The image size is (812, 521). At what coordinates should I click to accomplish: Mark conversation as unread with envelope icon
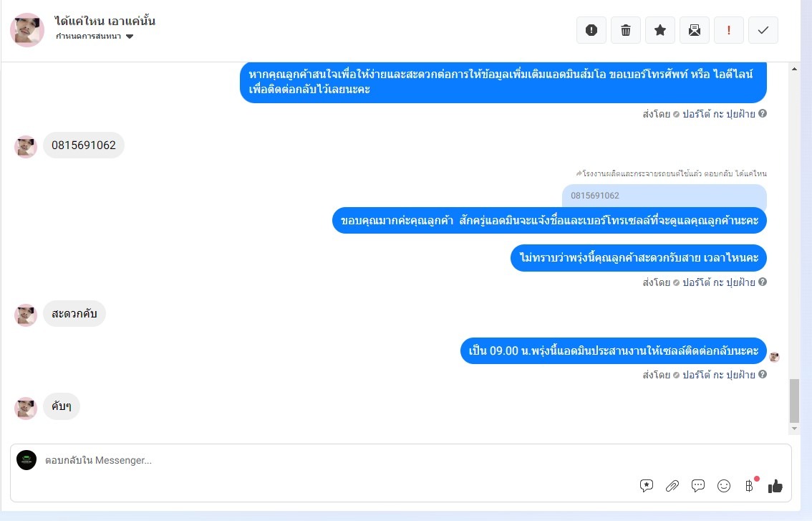click(x=695, y=30)
